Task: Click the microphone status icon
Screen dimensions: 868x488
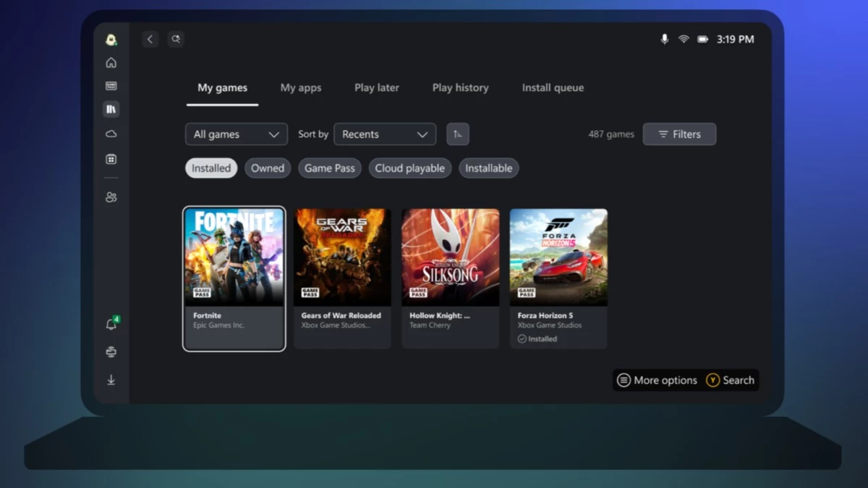Action: click(664, 40)
